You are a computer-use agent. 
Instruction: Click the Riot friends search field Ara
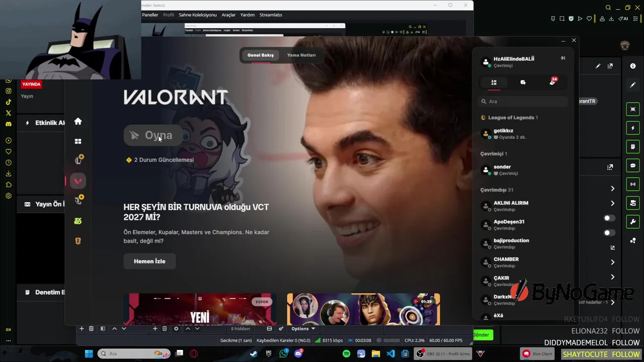[523, 102]
